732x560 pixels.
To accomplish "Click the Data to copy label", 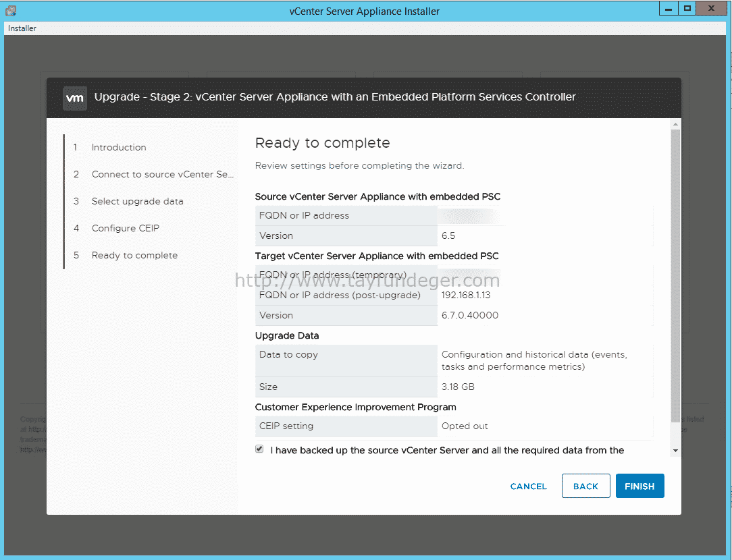I will pyautogui.click(x=288, y=354).
